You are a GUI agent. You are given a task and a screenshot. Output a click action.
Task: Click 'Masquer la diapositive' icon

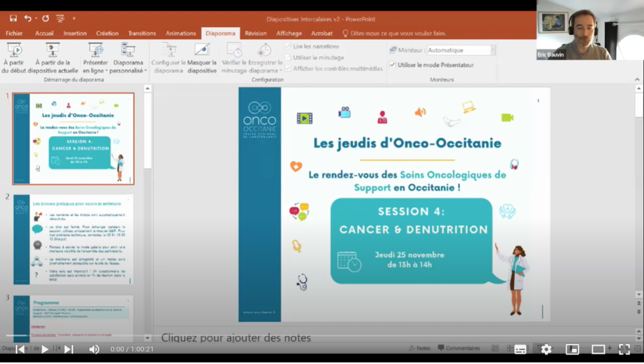(x=202, y=50)
